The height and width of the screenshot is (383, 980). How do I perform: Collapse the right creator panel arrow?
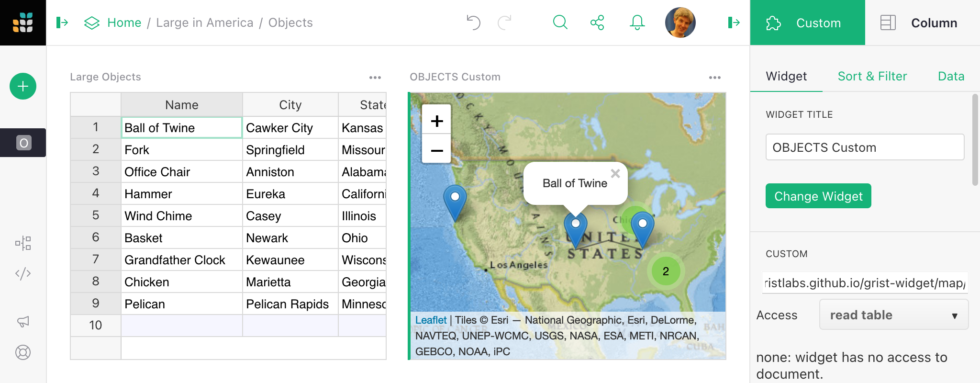coord(734,23)
